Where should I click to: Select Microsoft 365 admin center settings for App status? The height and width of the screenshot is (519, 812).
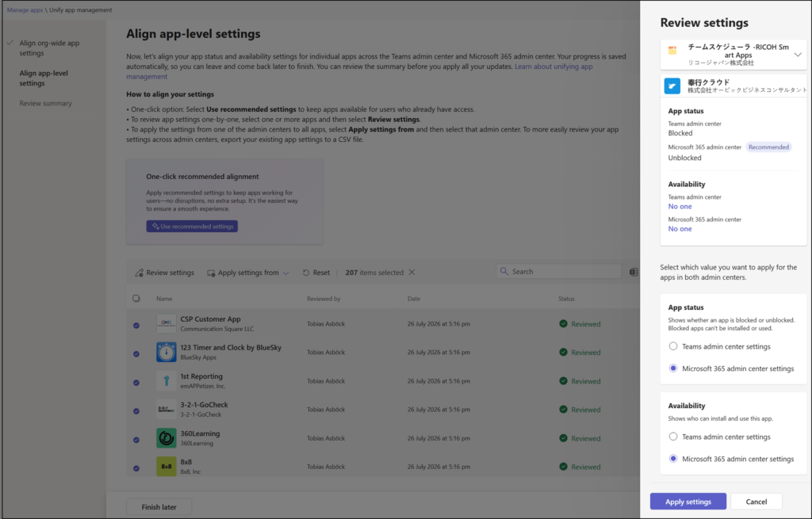coord(673,368)
